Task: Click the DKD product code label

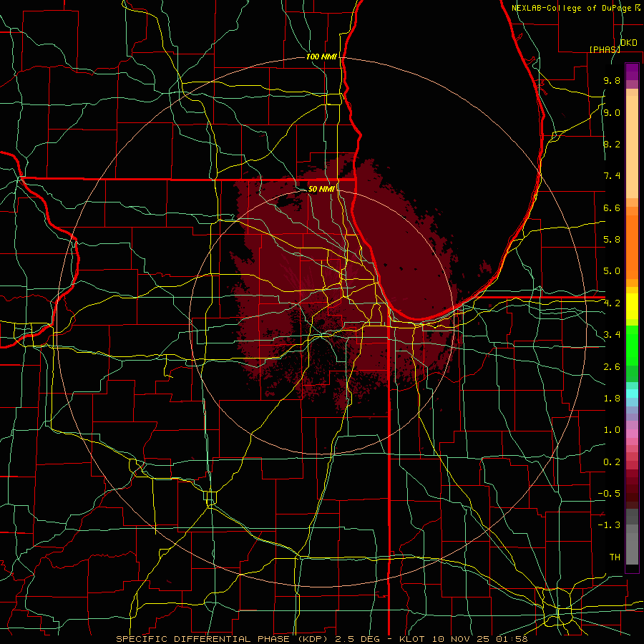Action: tap(629, 43)
